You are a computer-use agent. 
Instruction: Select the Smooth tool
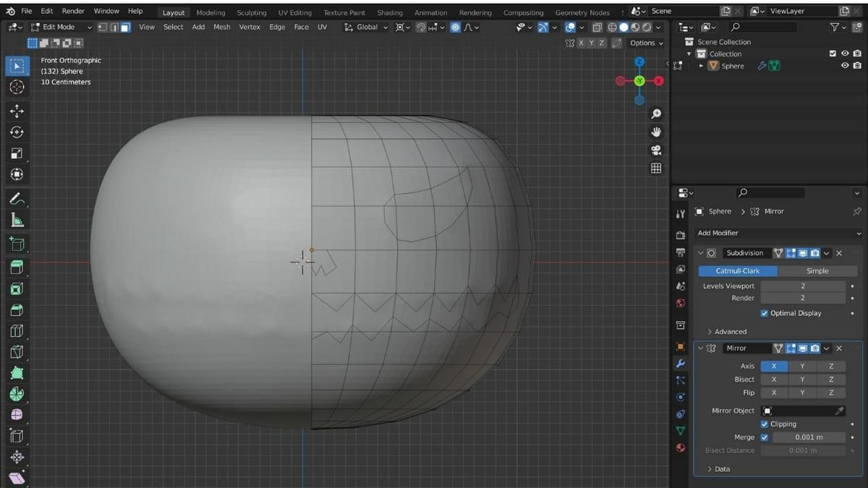click(x=17, y=415)
